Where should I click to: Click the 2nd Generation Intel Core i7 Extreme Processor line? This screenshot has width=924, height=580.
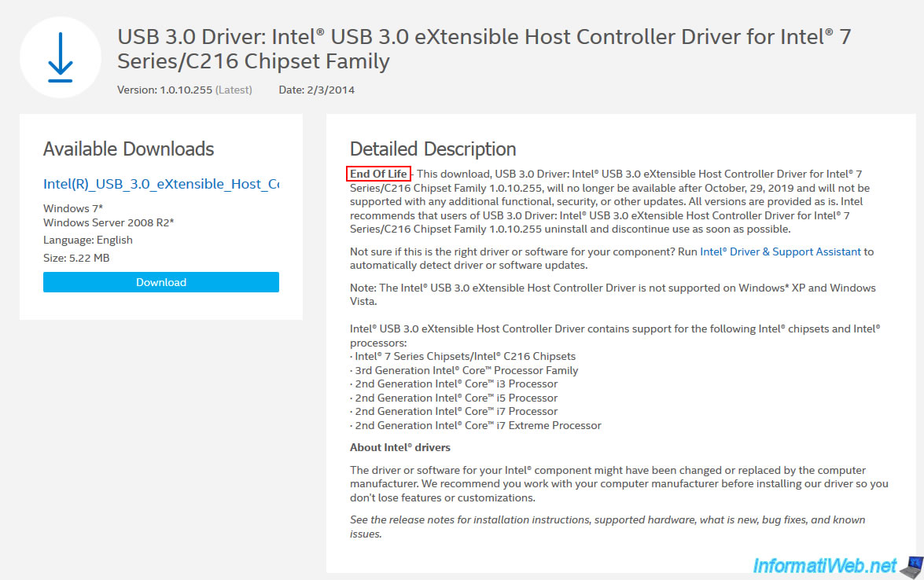coord(476,425)
